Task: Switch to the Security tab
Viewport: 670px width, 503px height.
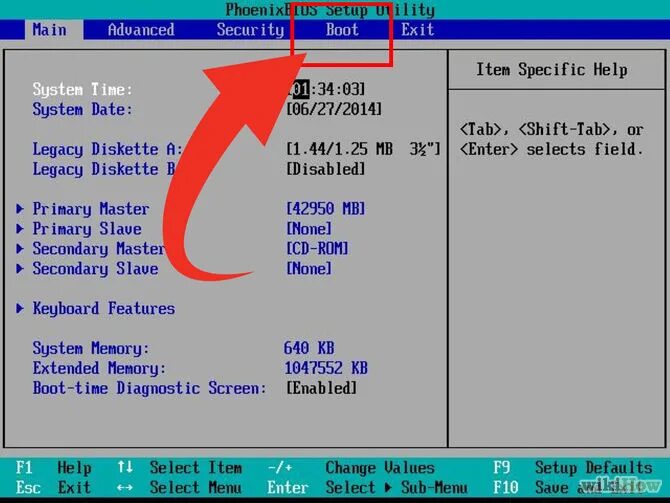Action: tap(250, 30)
